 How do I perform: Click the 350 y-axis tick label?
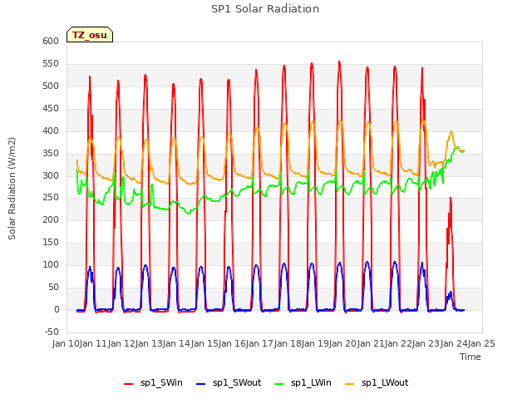pyautogui.click(x=51, y=153)
